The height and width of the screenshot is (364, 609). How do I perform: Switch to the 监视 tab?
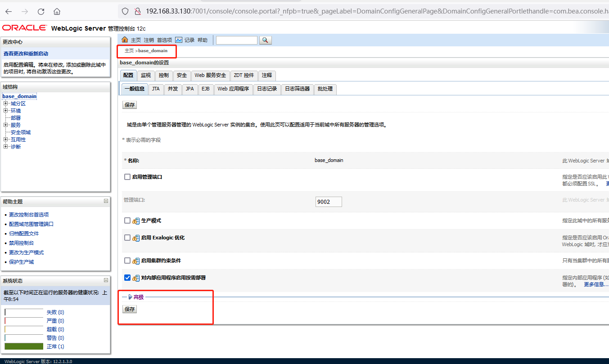tap(146, 76)
